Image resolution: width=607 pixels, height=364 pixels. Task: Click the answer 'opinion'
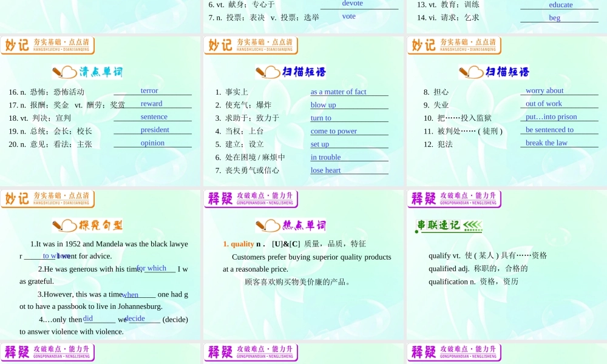point(152,143)
